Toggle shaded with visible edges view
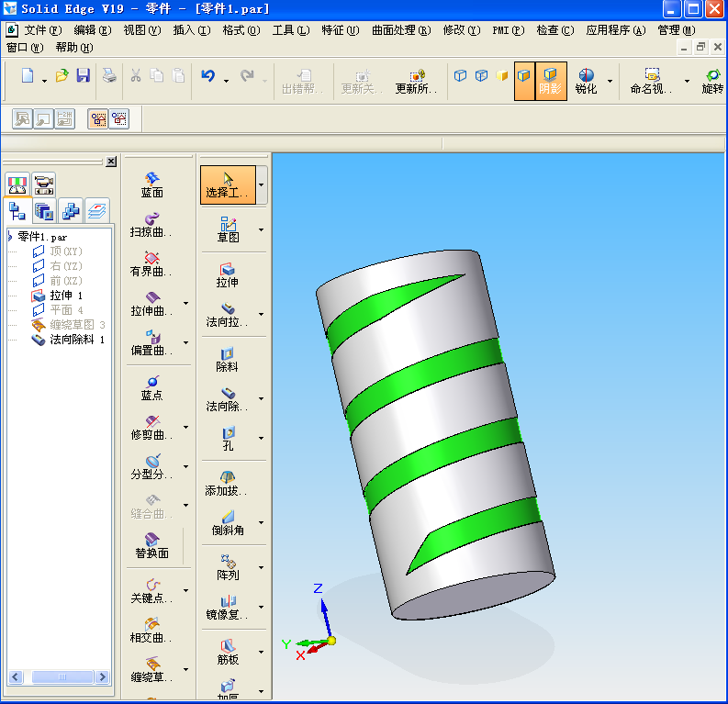728x704 pixels. click(x=524, y=81)
